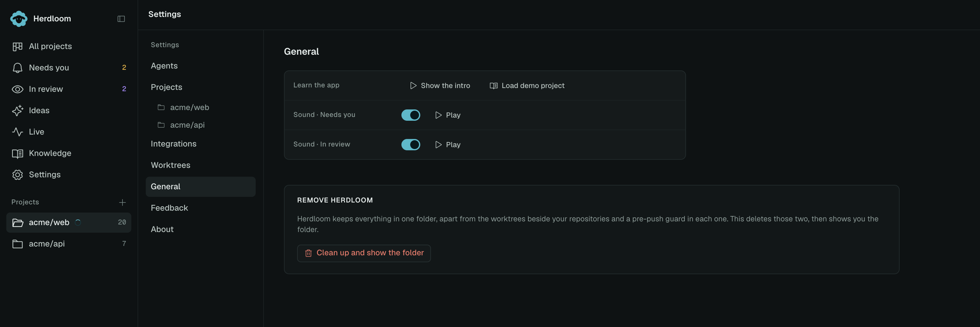Open Feedback settings tab
Viewport: 980px width, 327px height.
(x=200, y=208)
